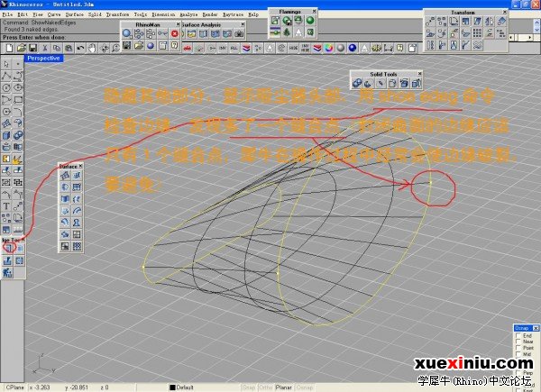Click command history scroll-down arrow
This screenshot has width=541, height=392.
tap(536, 30)
